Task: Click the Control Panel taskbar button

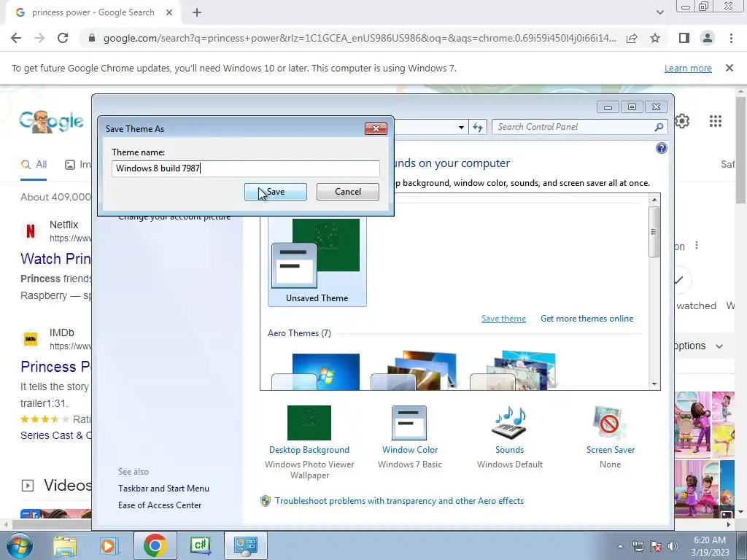Action: (x=246, y=545)
